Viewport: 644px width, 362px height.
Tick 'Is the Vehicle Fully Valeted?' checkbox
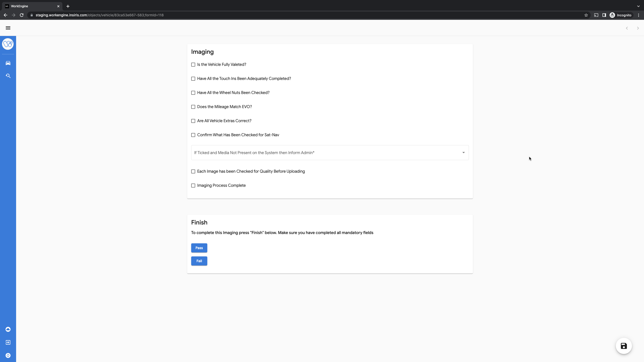coord(193,65)
